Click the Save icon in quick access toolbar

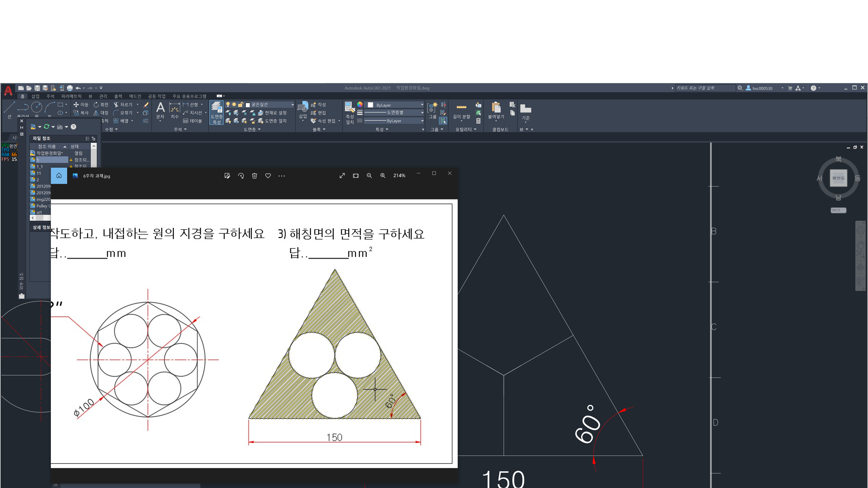(37, 88)
